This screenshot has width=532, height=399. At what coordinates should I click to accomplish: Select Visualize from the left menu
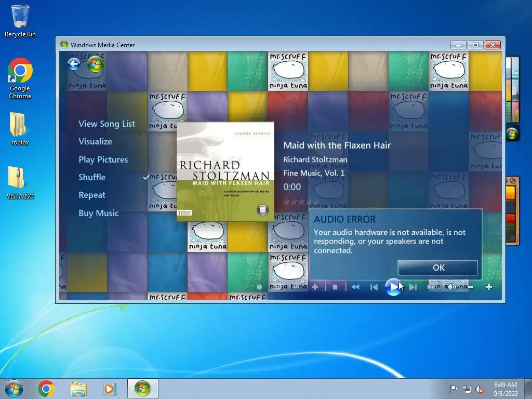click(x=96, y=141)
